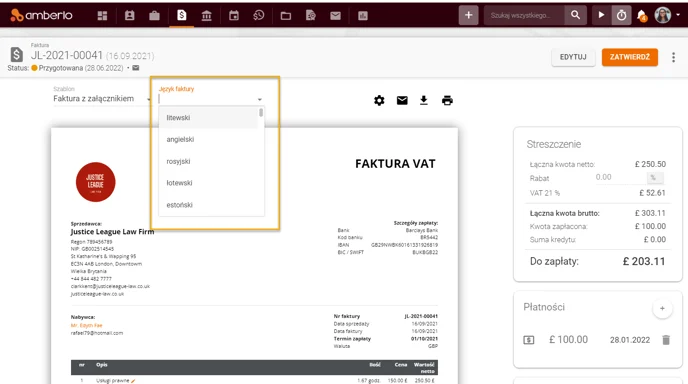The image size is (688, 384).
Task: Focus the 'Szukaj wszystkiego' search field
Action: coord(524,15)
